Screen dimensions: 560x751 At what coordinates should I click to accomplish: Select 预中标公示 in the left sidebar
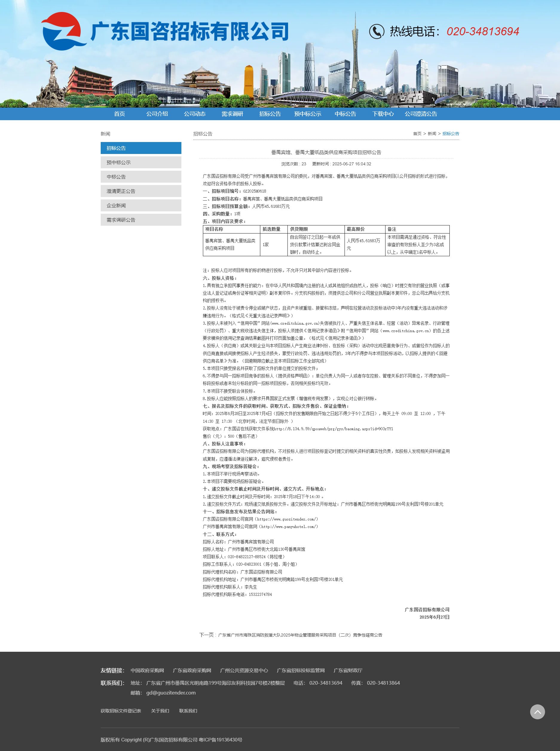click(141, 162)
